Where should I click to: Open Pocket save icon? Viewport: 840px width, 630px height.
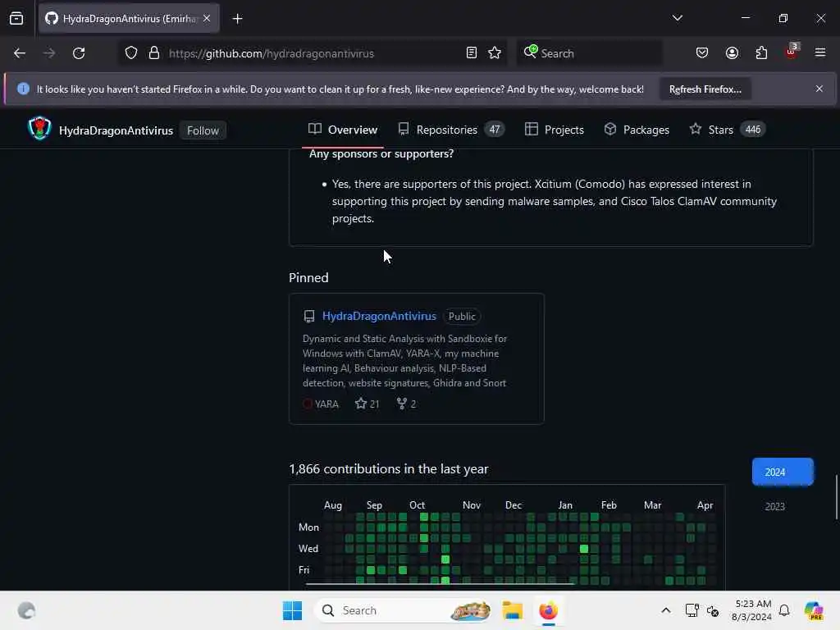click(x=702, y=53)
